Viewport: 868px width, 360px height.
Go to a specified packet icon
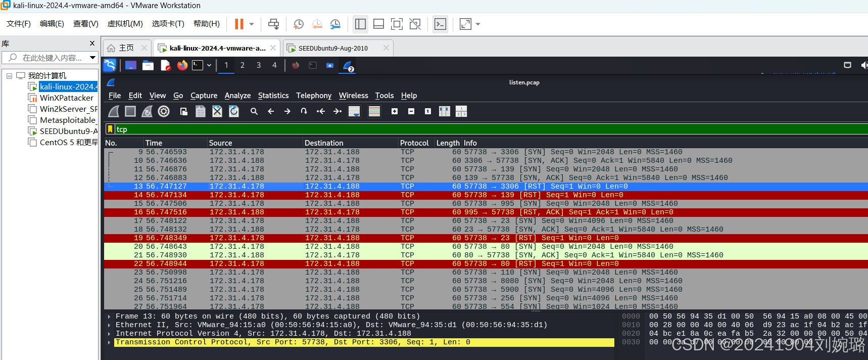click(304, 111)
